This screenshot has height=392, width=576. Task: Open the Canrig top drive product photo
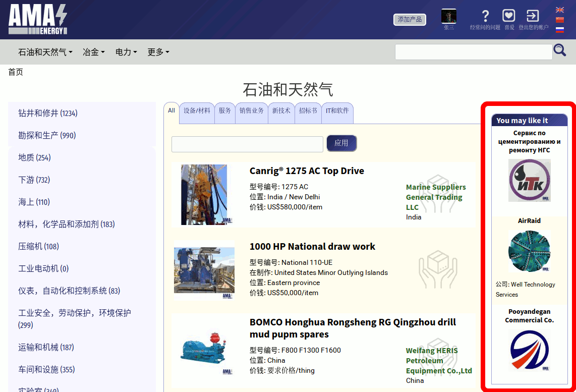click(204, 195)
